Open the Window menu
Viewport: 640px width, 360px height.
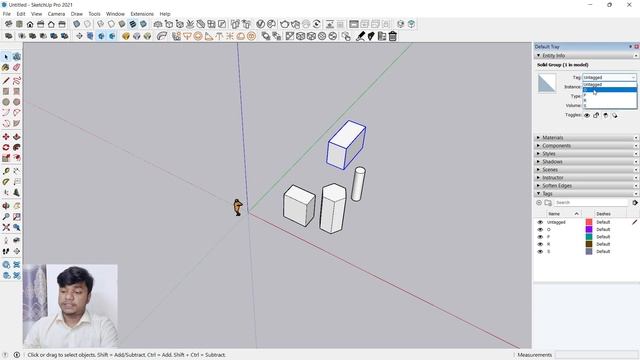click(116, 14)
